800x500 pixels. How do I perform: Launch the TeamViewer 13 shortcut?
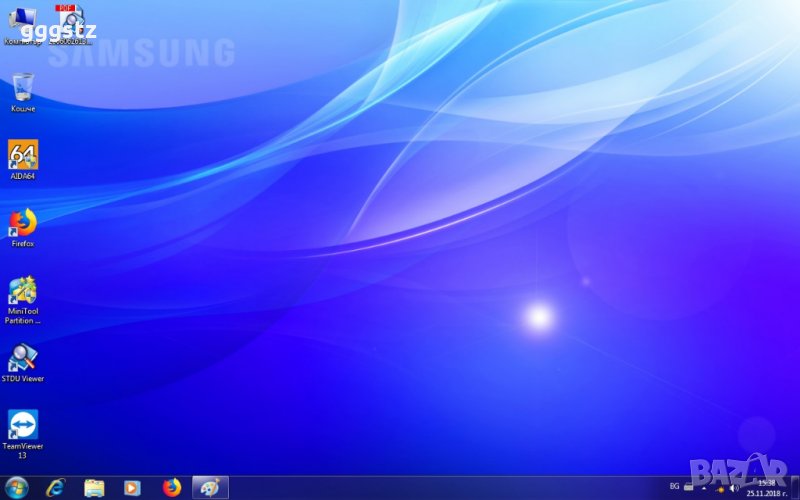(23, 425)
